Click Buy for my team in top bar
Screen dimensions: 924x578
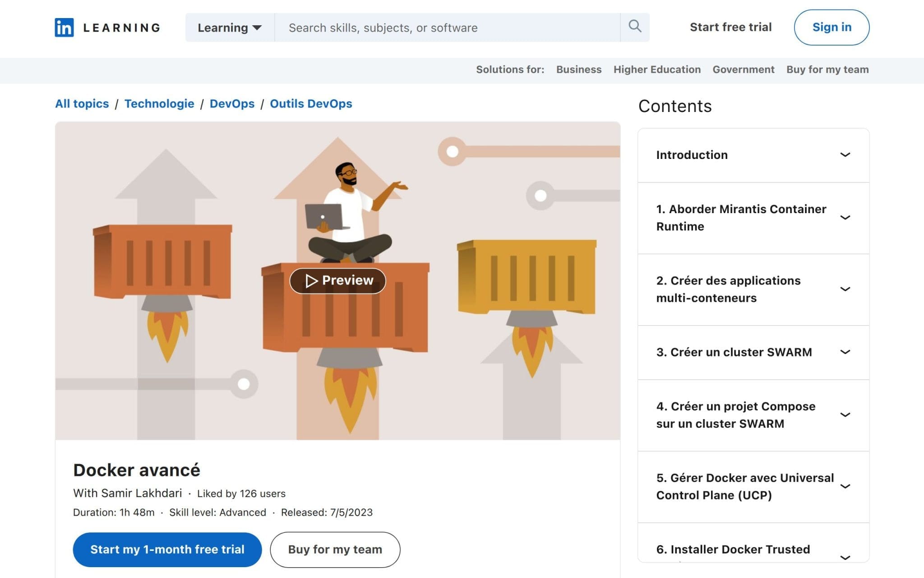pos(827,70)
